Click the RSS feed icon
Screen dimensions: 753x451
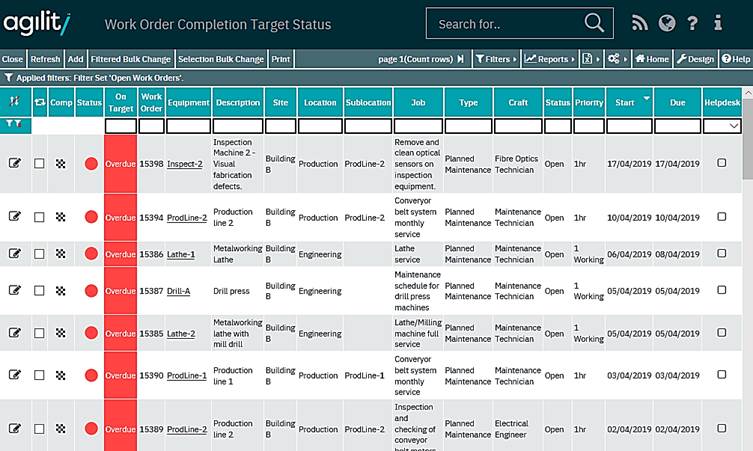(x=641, y=23)
